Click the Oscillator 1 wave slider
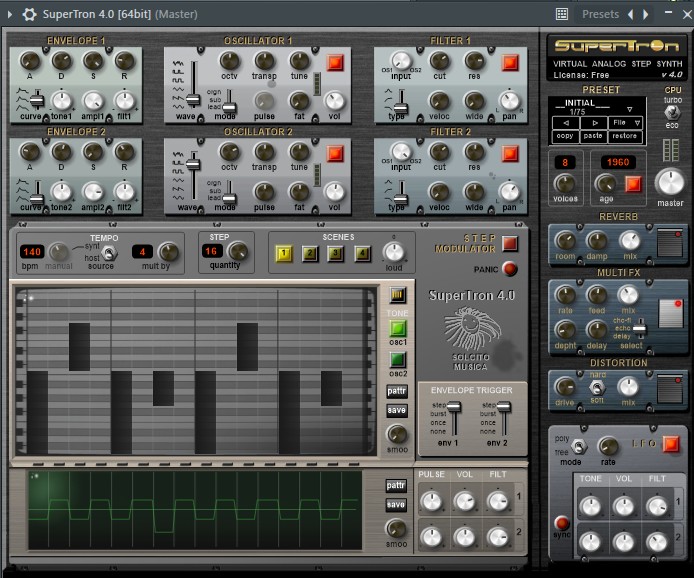The height and width of the screenshot is (578, 694). [x=193, y=100]
